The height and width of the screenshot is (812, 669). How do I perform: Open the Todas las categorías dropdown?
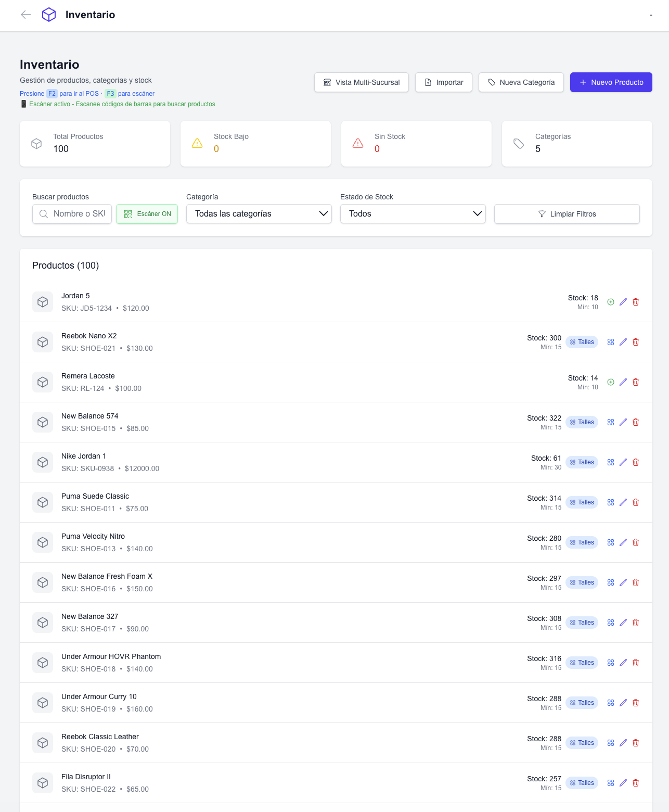(259, 214)
